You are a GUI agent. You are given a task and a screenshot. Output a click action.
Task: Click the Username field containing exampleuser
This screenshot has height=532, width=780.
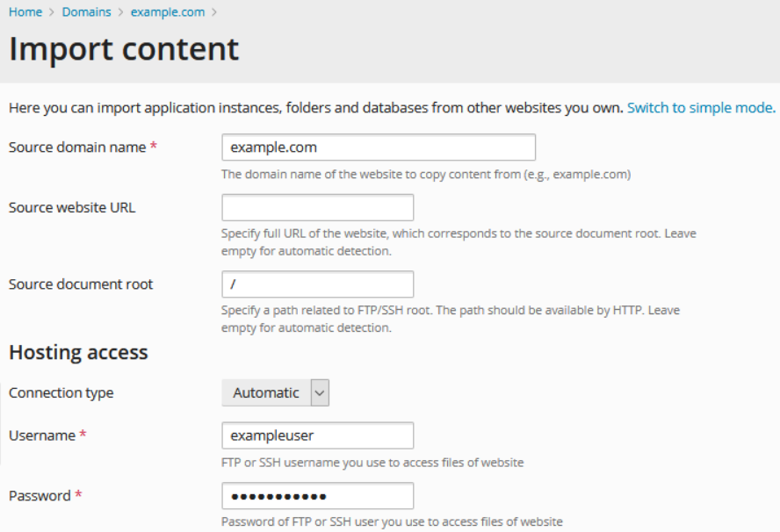pos(317,435)
